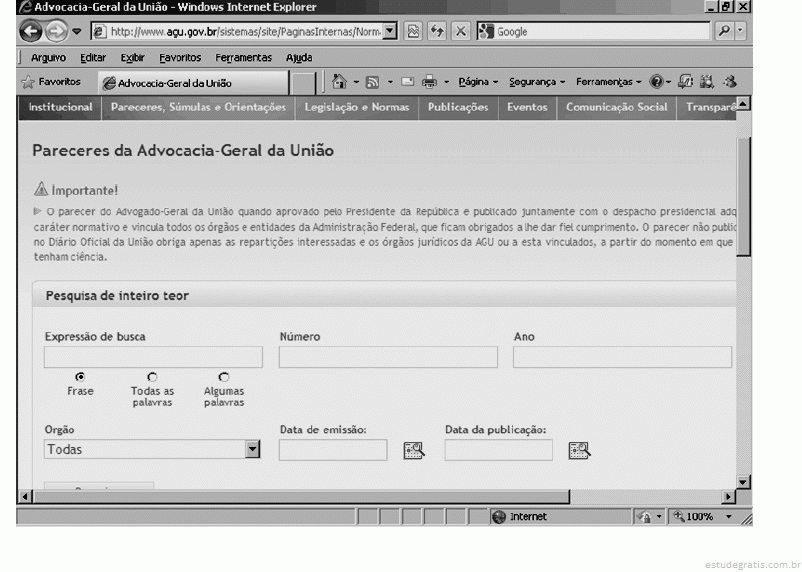Open the Ajuda menu
The width and height of the screenshot is (802, 572).
[299, 58]
